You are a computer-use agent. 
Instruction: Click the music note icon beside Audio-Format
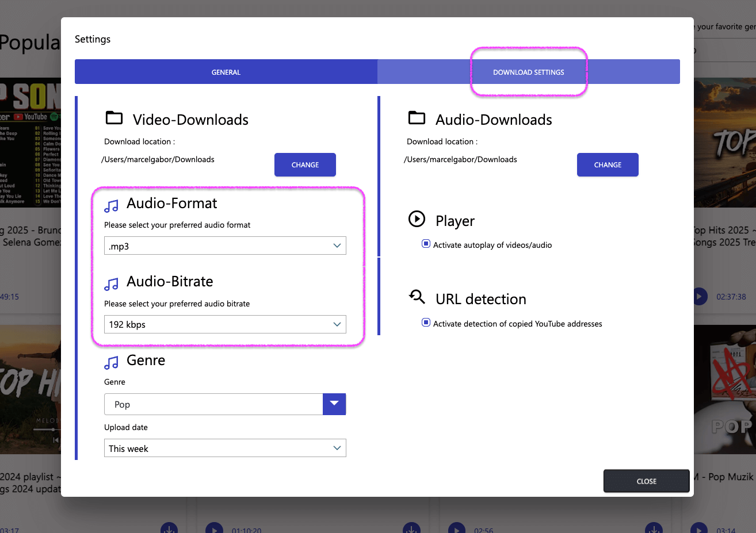(111, 205)
